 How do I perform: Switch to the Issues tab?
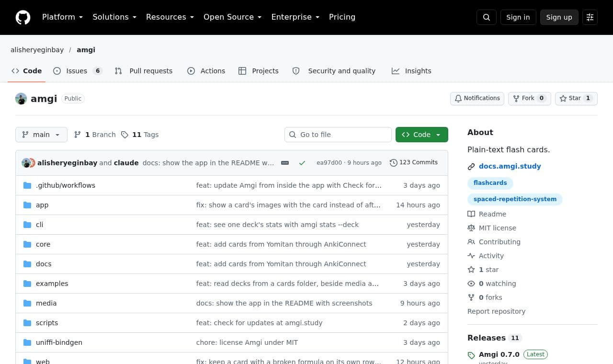click(x=78, y=71)
